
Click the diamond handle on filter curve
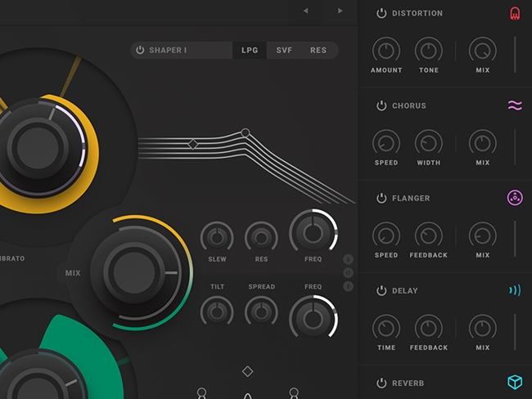pos(192,144)
